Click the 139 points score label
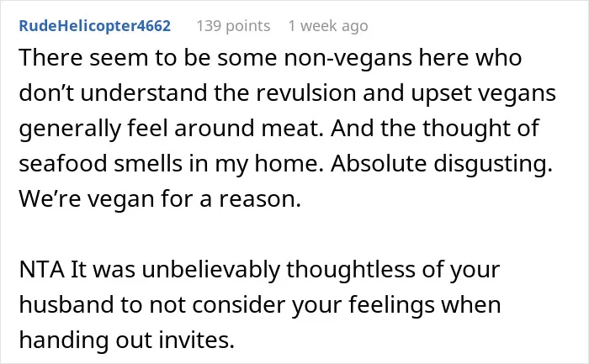The image size is (589, 364). pyautogui.click(x=233, y=26)
